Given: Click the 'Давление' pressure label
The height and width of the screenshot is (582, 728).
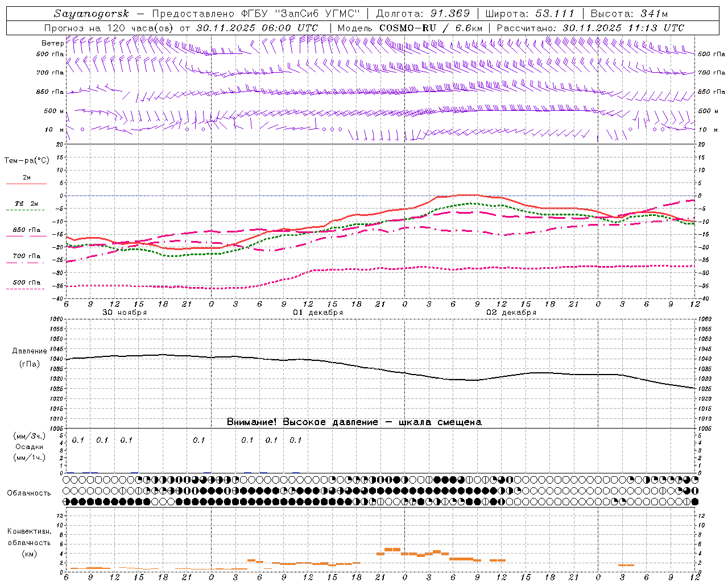Looking at the screenshot, I should coord(29,351).
